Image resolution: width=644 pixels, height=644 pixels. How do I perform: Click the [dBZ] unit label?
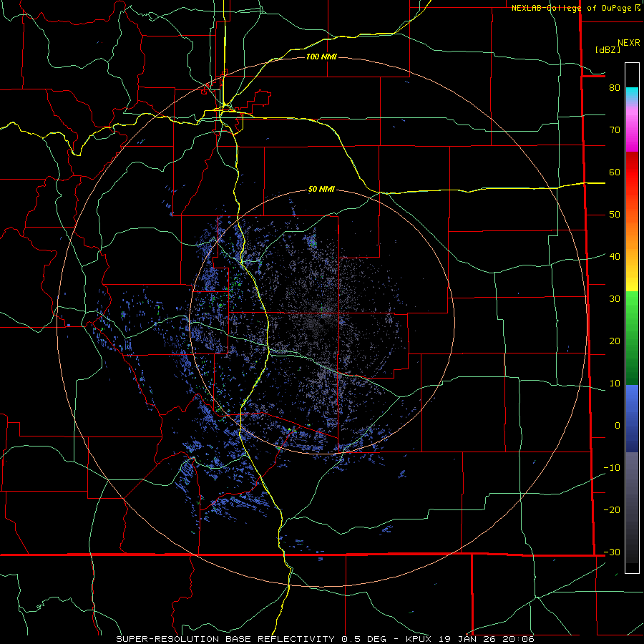pos(608,49)
